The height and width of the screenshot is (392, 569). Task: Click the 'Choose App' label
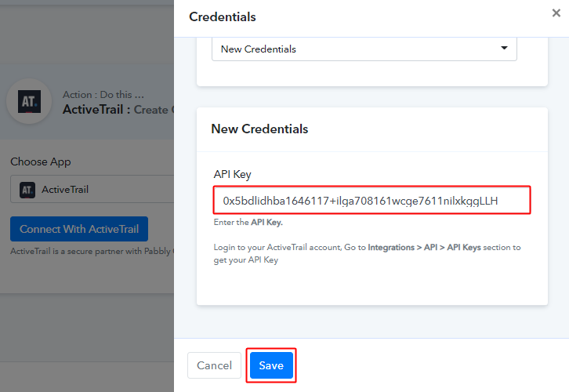tap(40, 162)
